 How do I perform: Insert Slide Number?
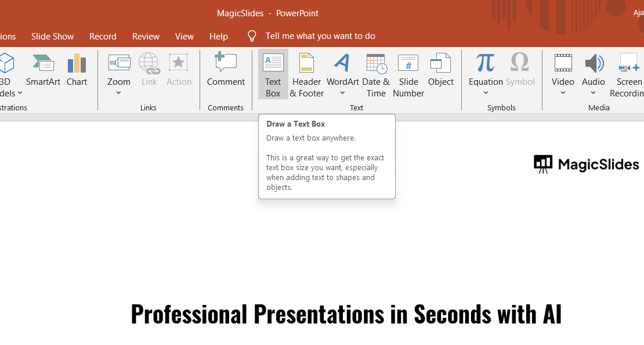coord(408,76)
